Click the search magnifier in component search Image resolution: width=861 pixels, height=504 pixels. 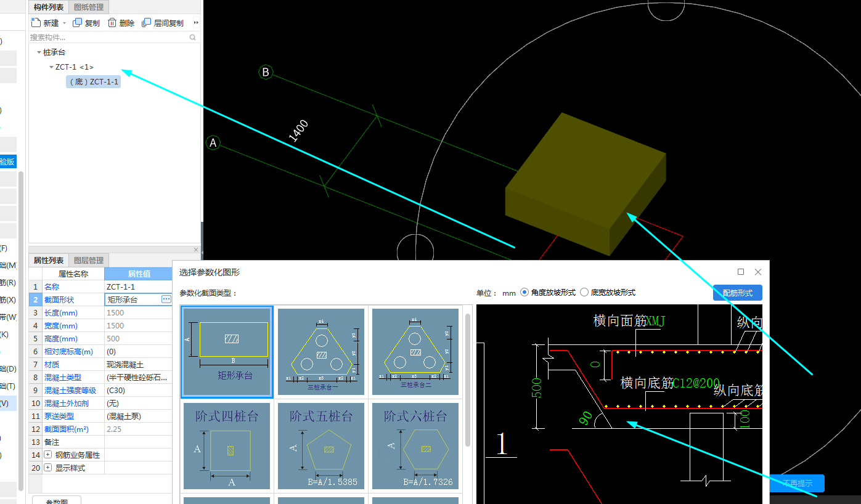[193, 38]
